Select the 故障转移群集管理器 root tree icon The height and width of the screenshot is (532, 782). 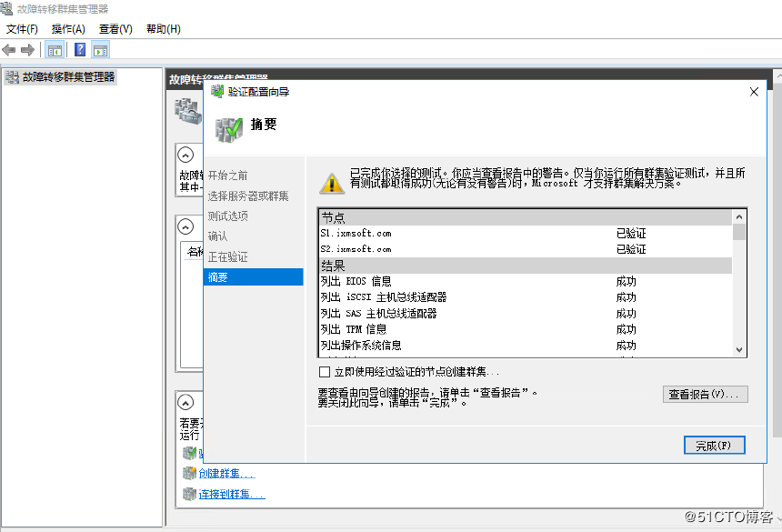(x=12, y=76)
